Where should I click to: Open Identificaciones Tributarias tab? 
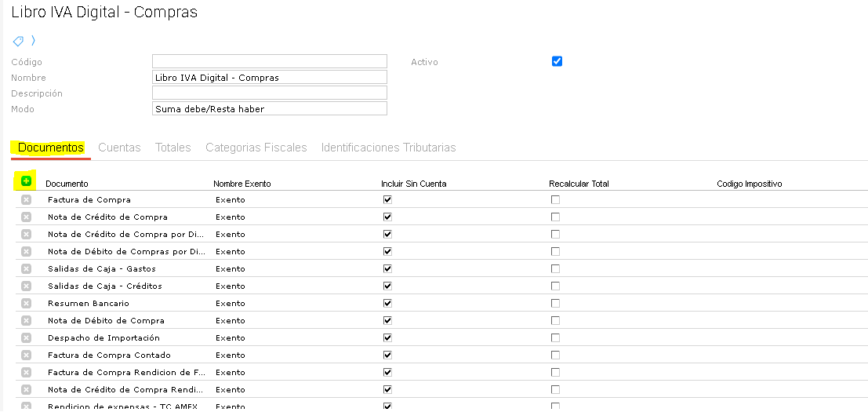pyautogui.click(x=388, y=148)
